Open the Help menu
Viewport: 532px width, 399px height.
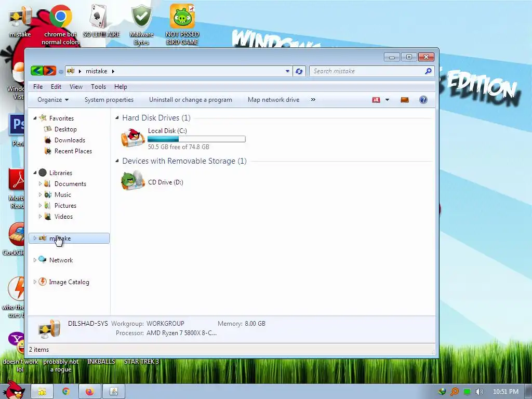(x=121, y=87)
